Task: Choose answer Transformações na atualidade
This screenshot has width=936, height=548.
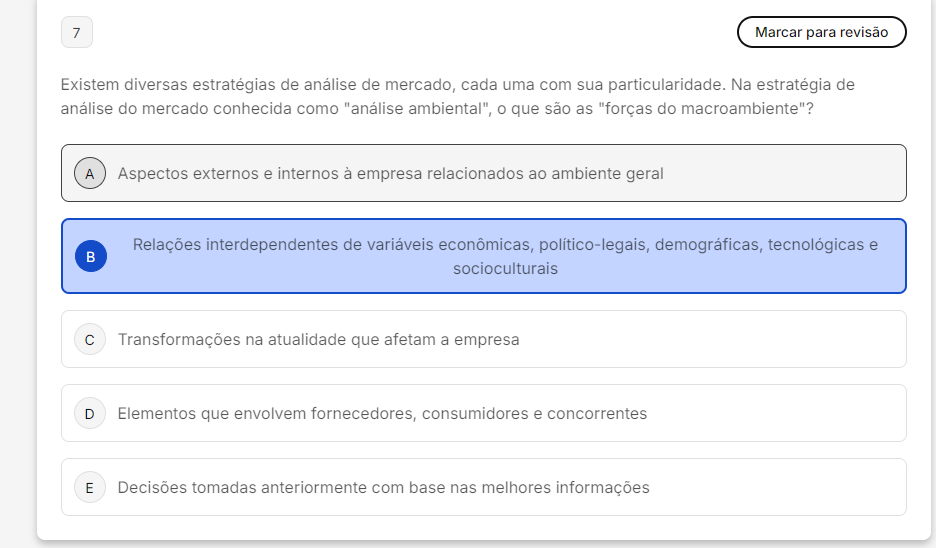Action: (318, 340)
